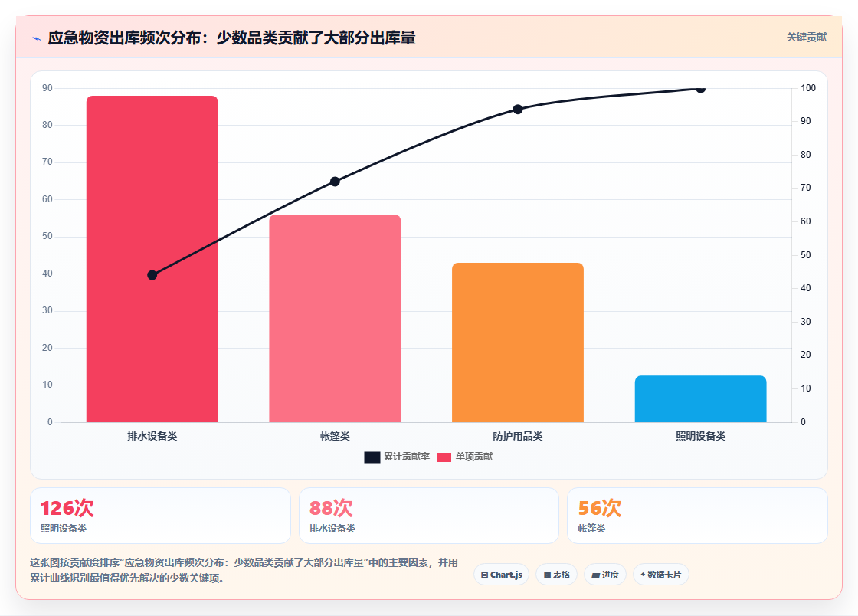
Task: Click cumulative line point above 防护用品类
Action: (518, 110)
